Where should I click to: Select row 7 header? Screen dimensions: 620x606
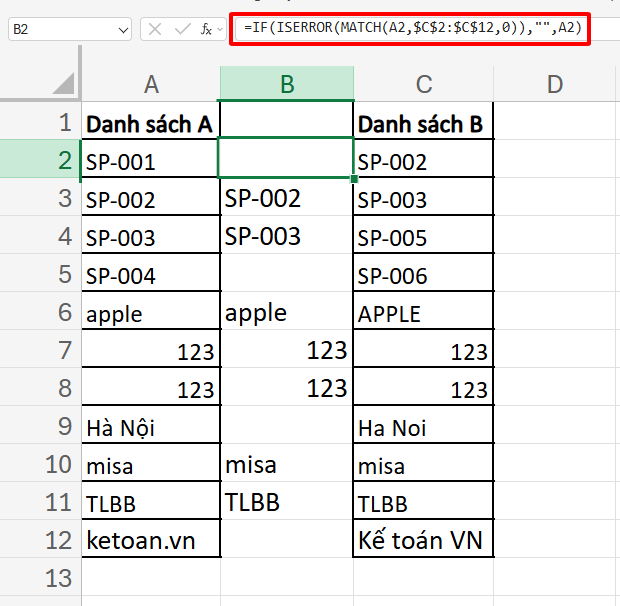tap(40, 349)
